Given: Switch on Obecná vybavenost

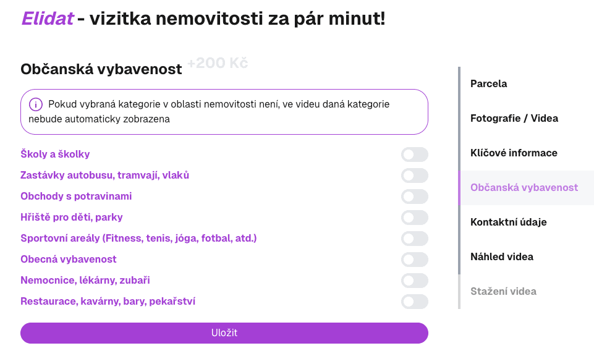Looking at the screenshot, I should 414,260.
